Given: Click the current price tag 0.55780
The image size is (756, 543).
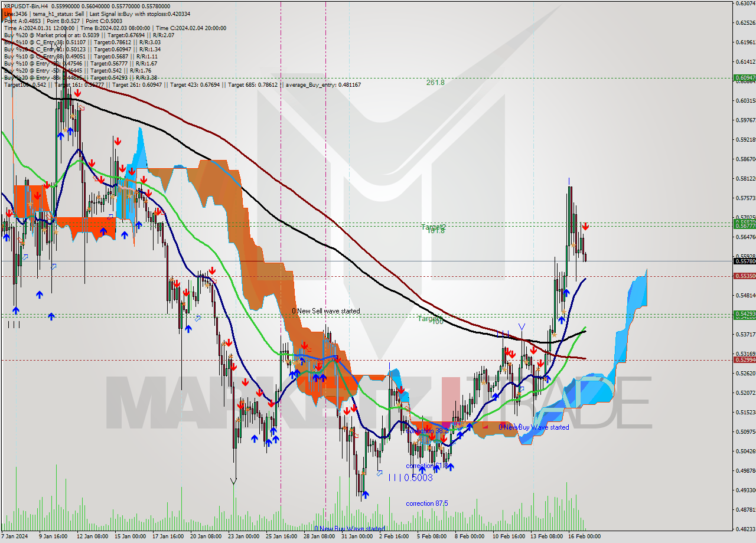Looking at the screenshot, I should [744, 261].
